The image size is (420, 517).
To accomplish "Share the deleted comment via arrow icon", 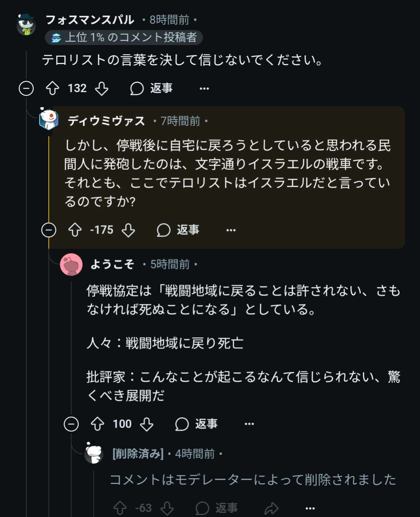I will [x=272, y=508].
